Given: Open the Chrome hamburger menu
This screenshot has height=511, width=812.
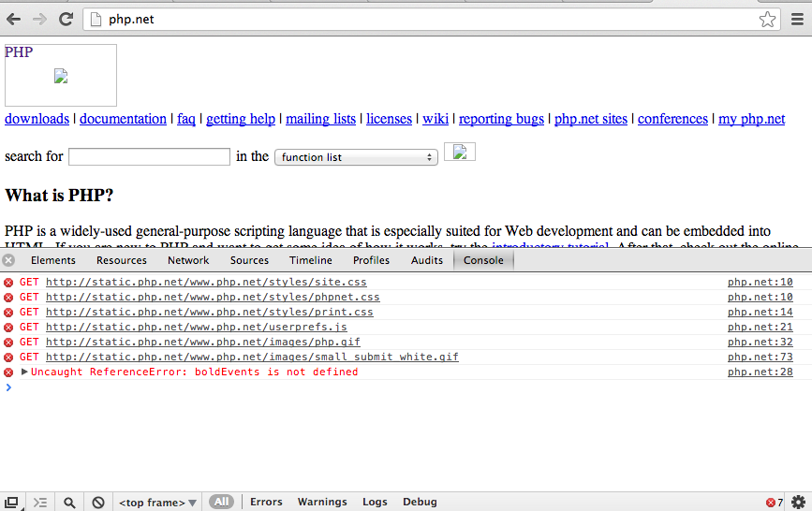Looking at the screenshot, I should (x=798, y=20).
